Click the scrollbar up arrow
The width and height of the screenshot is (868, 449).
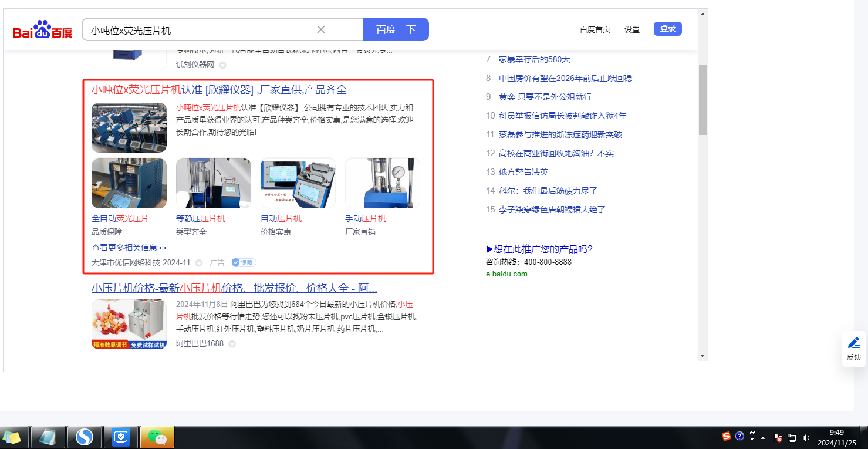click(702, 13)
